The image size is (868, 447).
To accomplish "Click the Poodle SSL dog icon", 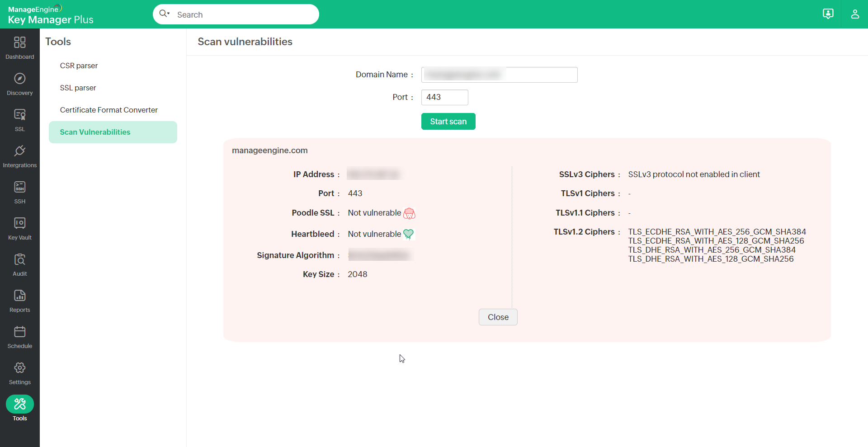I will (x=409, y=213).
